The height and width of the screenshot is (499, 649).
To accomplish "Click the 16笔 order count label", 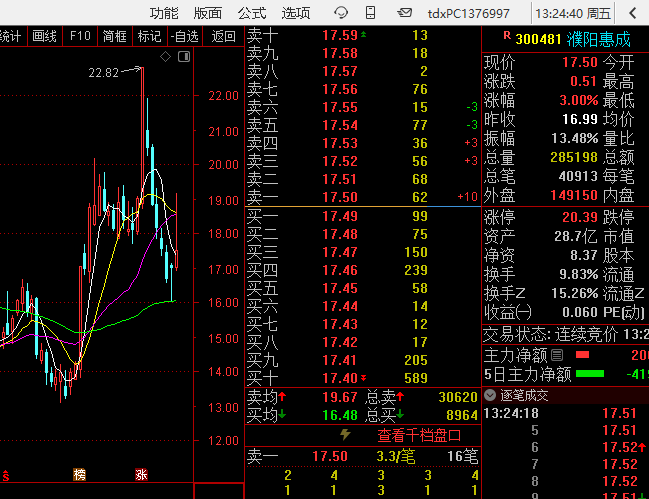I will tap(463, 457).
